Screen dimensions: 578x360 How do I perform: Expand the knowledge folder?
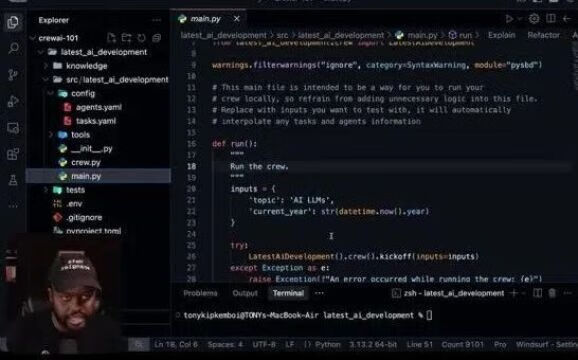[80, 66]
